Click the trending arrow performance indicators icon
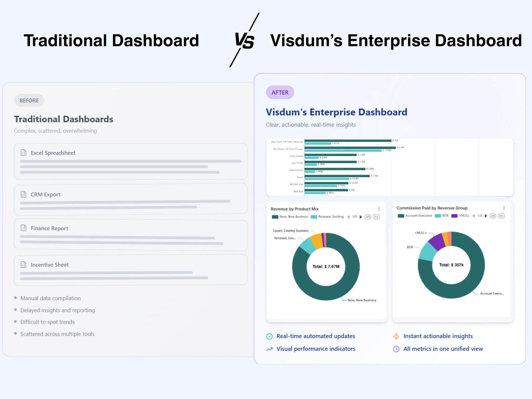This screenshot has height=399, width=532. pyautogui.click(x=269, y=349)
